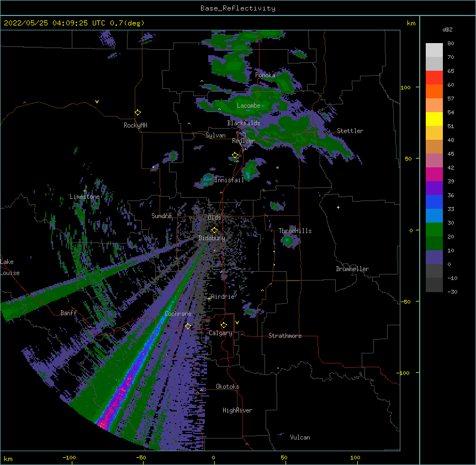Click the blue-core echo cell south of ThreeHills
Image resolution: width=476 pixels, height=465 pixels.
click(288, 241)
